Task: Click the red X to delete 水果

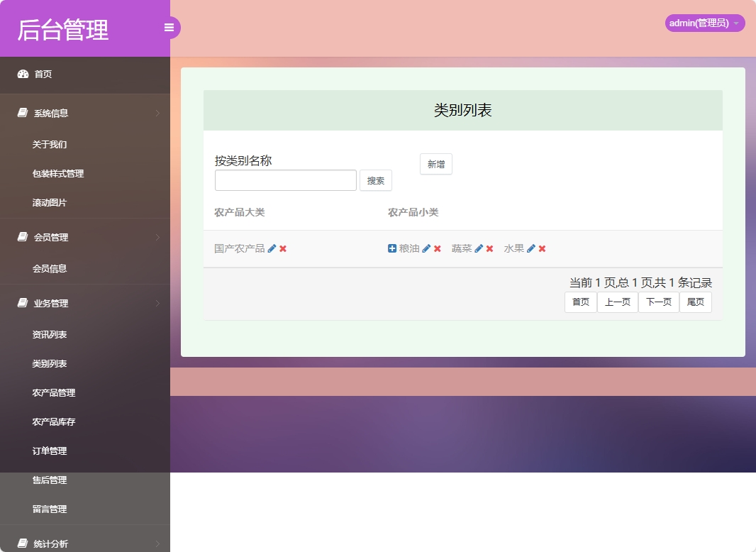Action: [x=541, y=248]
